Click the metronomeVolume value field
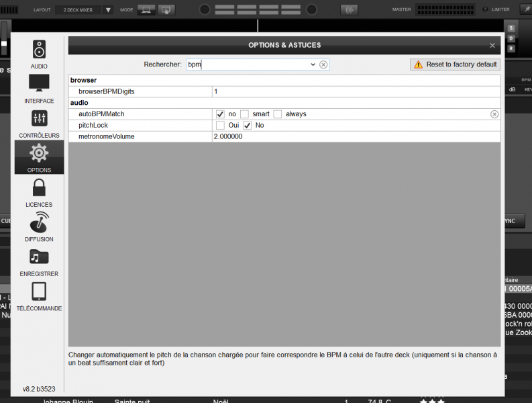The height and width of the screenshot is (403, 532). pos(356,136)
